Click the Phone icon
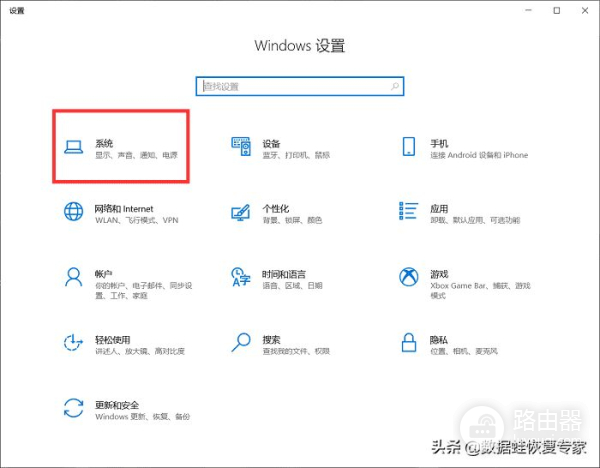Image resolution: width=600 pixels, height=468 pixels. pos(409,147)
